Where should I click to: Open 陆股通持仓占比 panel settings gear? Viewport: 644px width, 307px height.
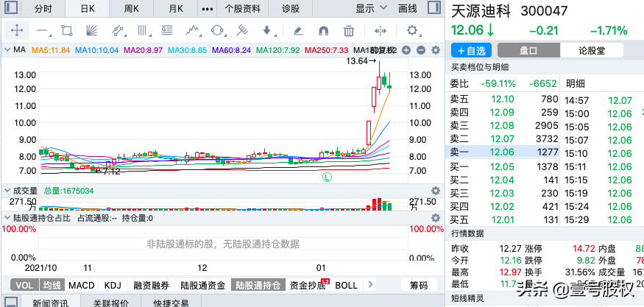(x=436, y=218)
